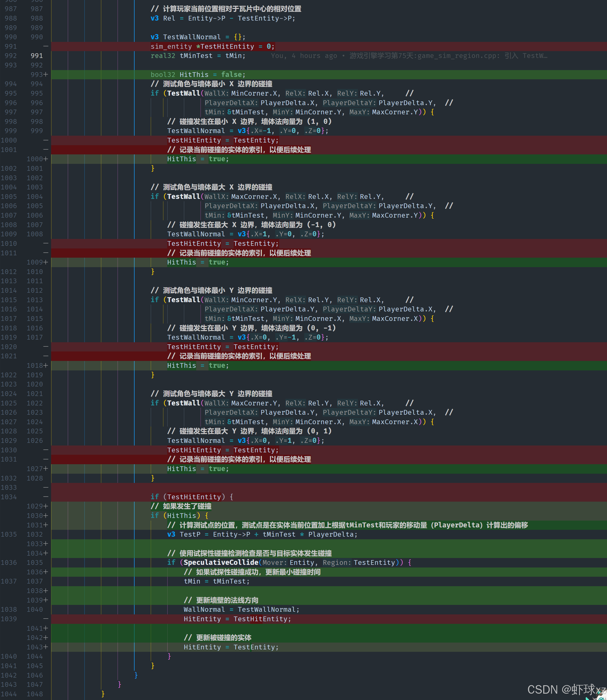The width and height of the screenshot is (607, 700).
Task: Click the added line number '1030+'
Action: [37, 516]
